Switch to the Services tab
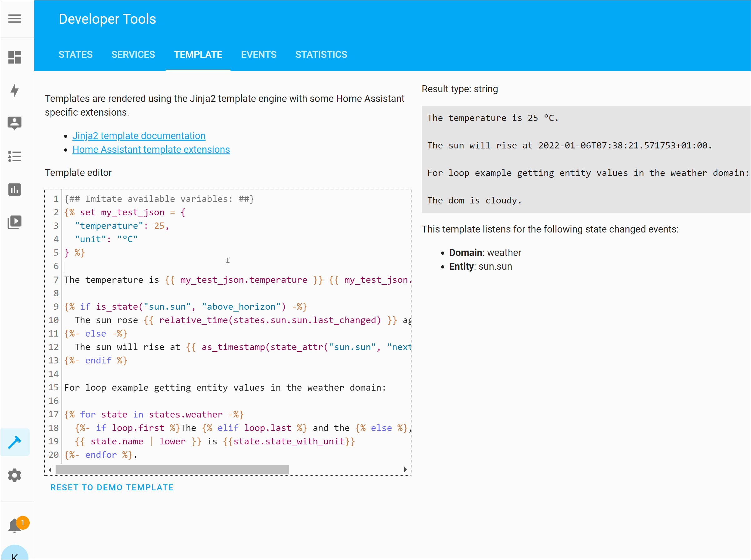 click(x=133, y=55)
